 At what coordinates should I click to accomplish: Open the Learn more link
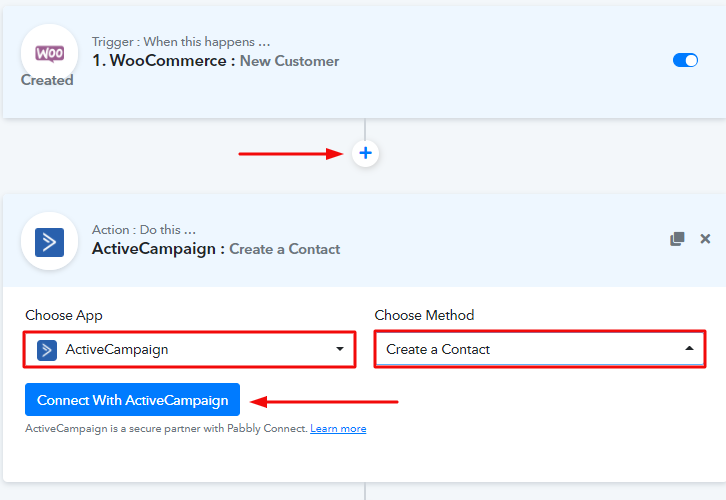pyautogui.click(x=338, y=429)
